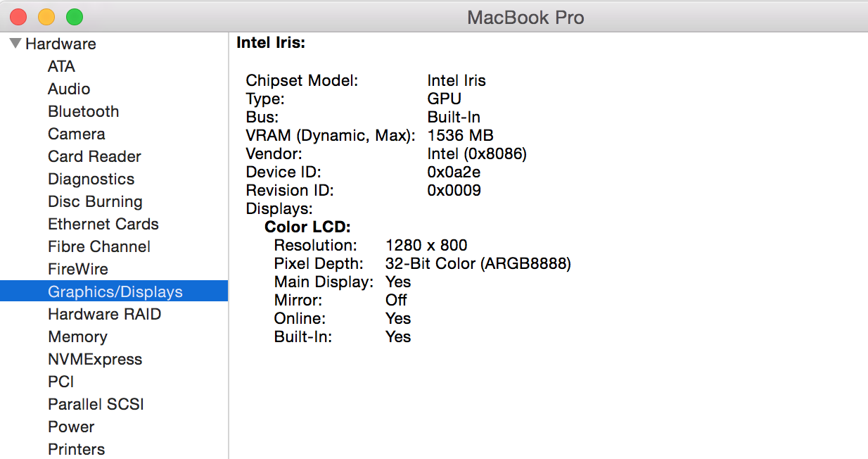Show Ethernet Cards details
This screenshot has width=868, height=459.
click(103, 224)
